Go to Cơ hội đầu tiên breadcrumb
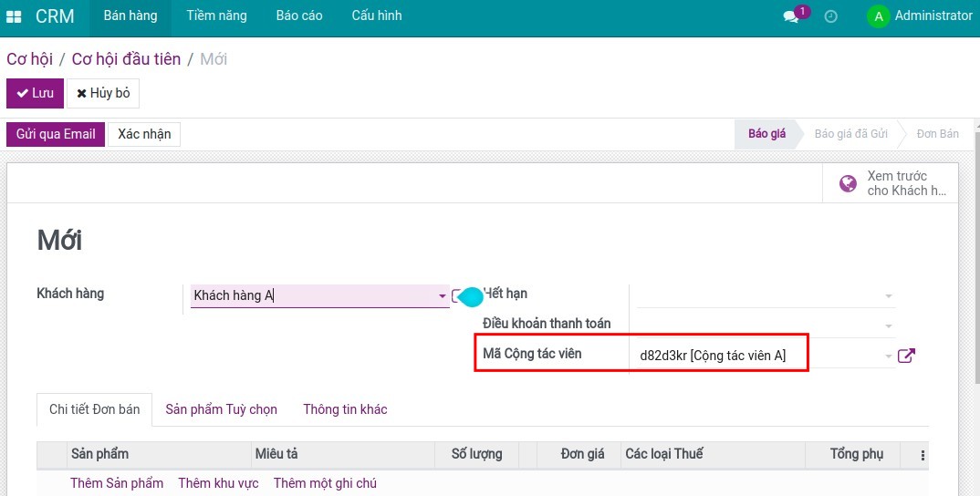 tap(126, 59)
